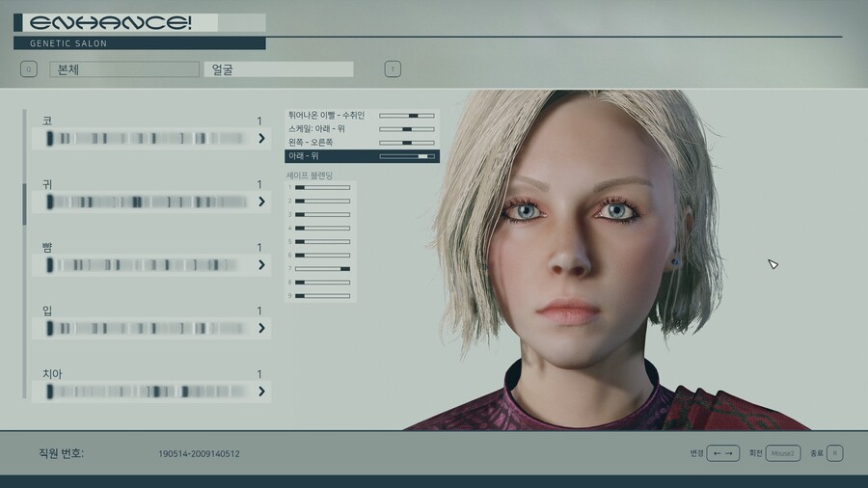Expand the 입 (mouth) option arrow

(x=261, y=328)
